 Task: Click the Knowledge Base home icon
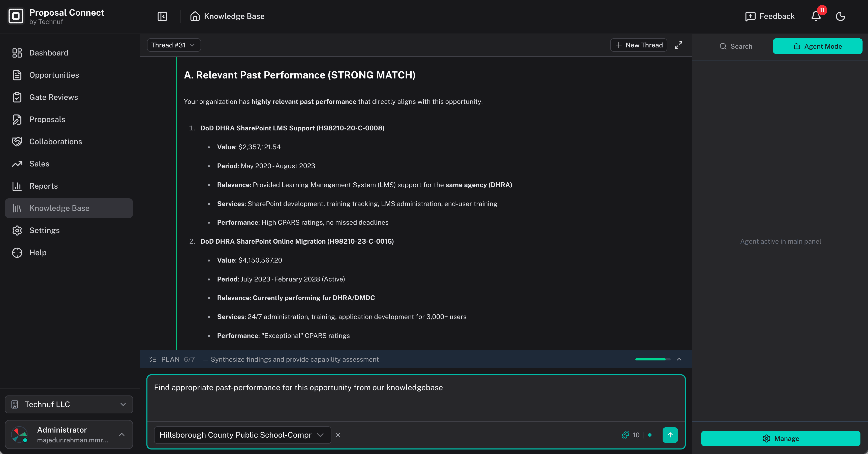[x=195, y=16]
